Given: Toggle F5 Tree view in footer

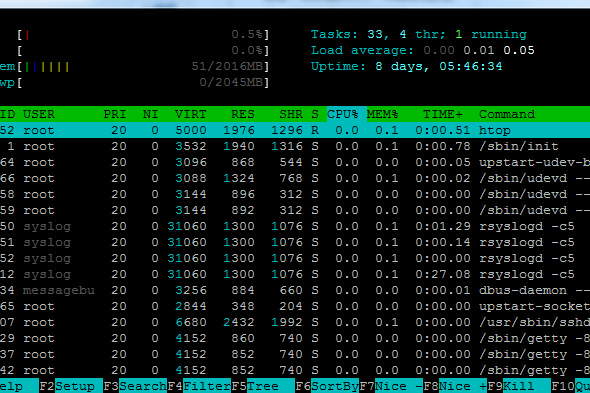Looking at the screenshot, I should (x=263, y=386).
